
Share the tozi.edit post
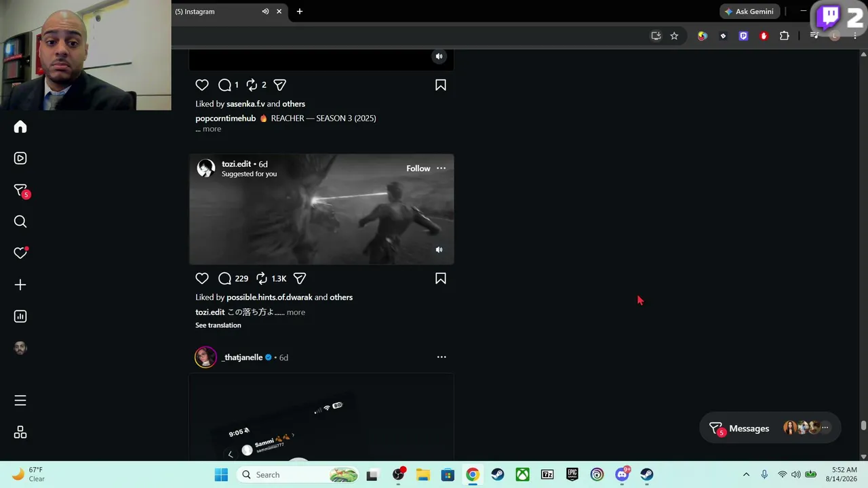pyautogui.click(x=300, y=279)
